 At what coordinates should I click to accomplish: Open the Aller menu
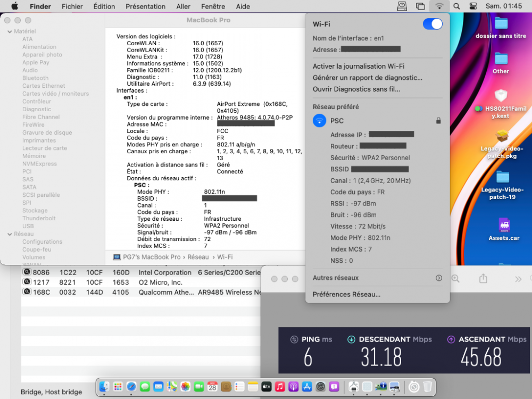coord(183,6)
